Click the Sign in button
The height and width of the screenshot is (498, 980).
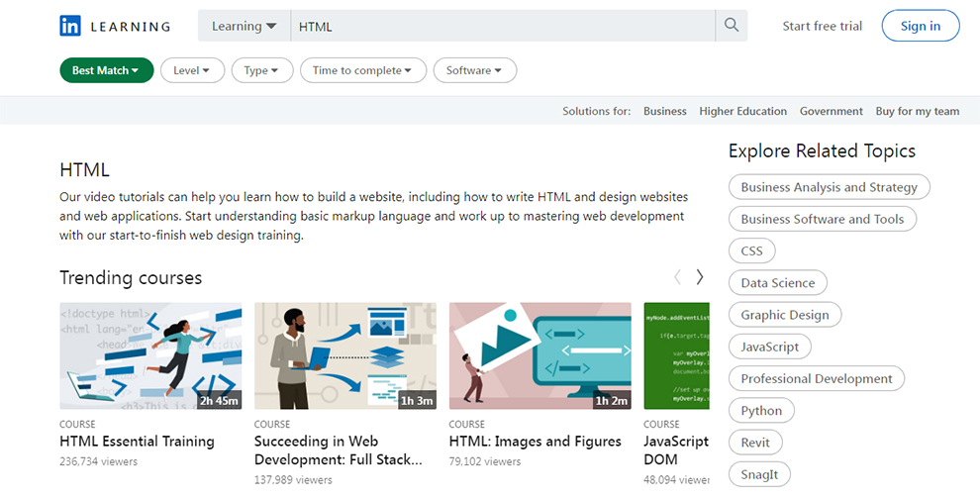point(921,26)
